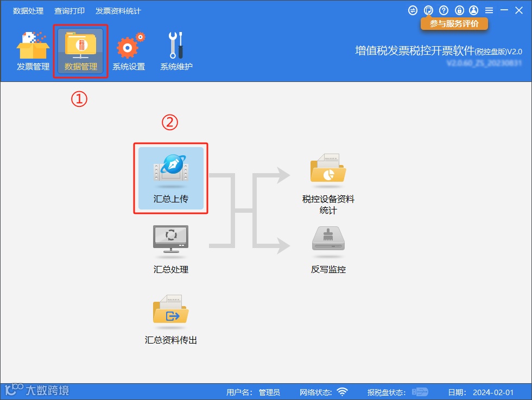Select the 发票管理 module icon
Viewport: 532px width, 400px height.
(33, 51)
